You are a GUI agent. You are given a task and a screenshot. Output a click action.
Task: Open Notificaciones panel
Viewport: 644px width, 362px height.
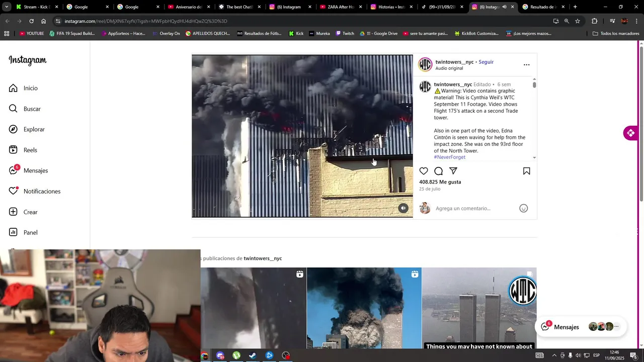tap(35, 191)
